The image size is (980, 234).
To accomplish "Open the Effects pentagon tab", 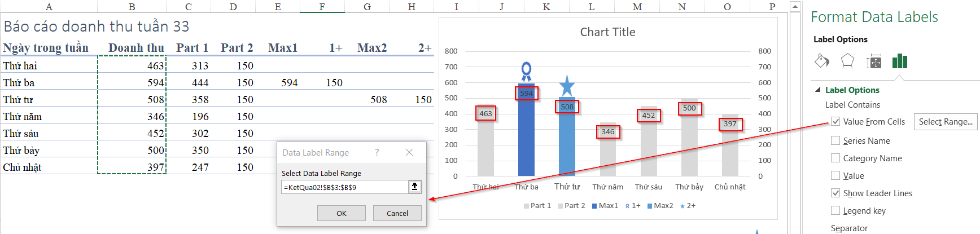I will [x=847, y=61].
